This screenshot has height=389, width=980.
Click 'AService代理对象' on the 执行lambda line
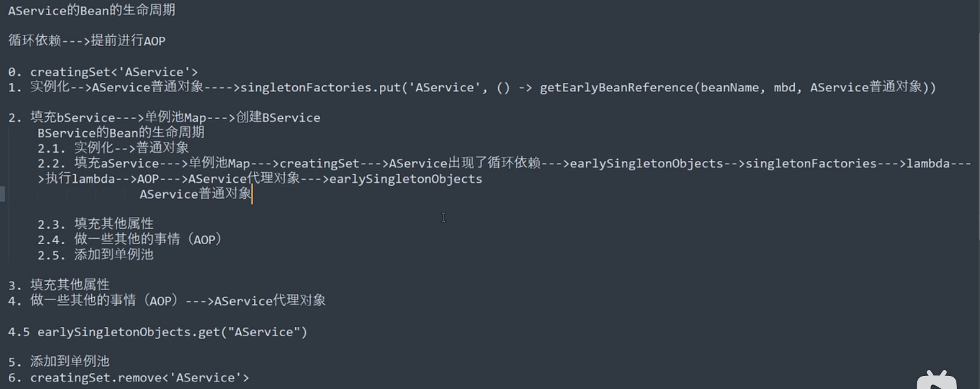coord(244,179)
